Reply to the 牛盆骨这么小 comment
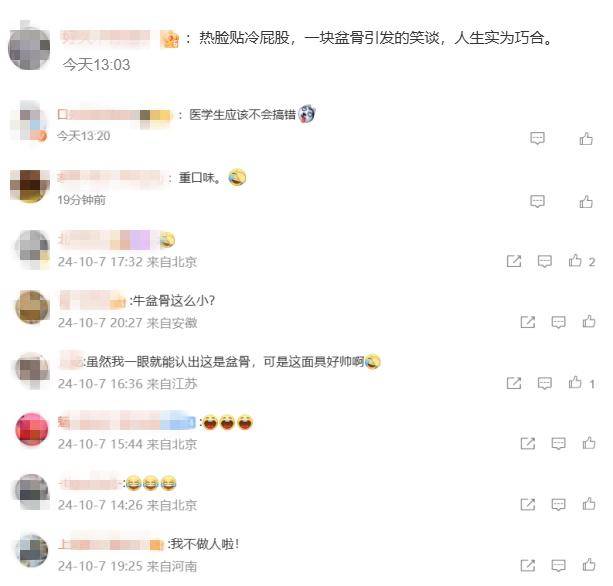This screenshot has height=586, width=613. pyautogui.click(x=558, y=322)
